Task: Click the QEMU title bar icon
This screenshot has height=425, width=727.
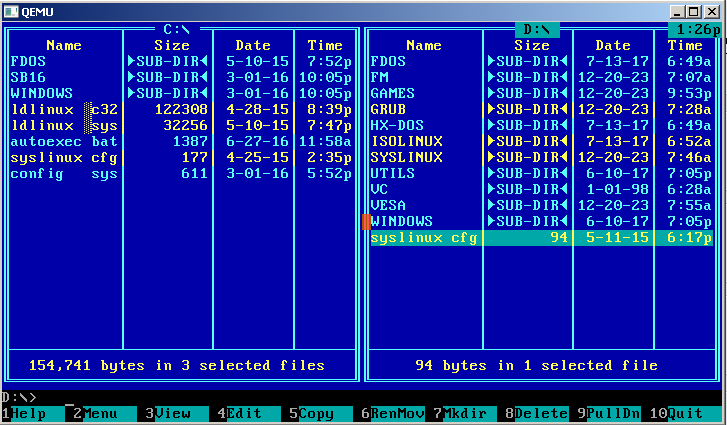Action: [x=11, y=12]
